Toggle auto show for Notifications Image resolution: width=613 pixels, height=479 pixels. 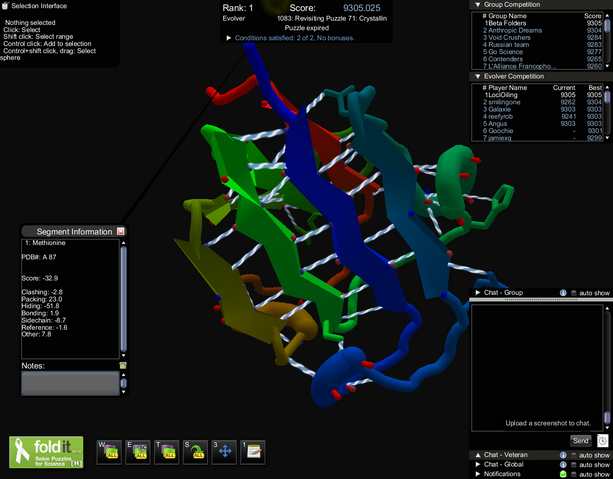point(574,474)
